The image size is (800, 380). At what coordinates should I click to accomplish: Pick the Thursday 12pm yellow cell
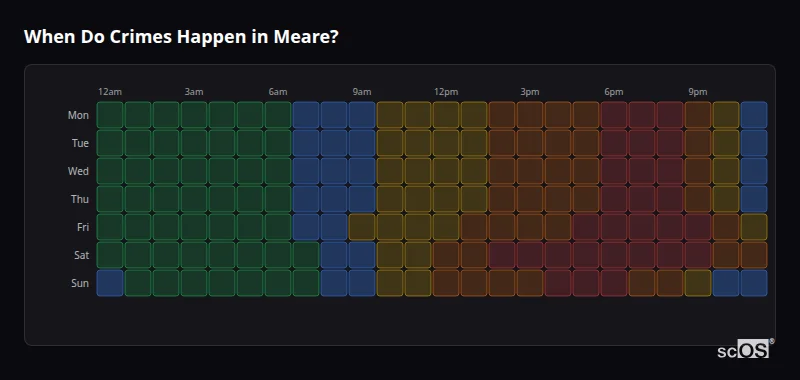446,199
